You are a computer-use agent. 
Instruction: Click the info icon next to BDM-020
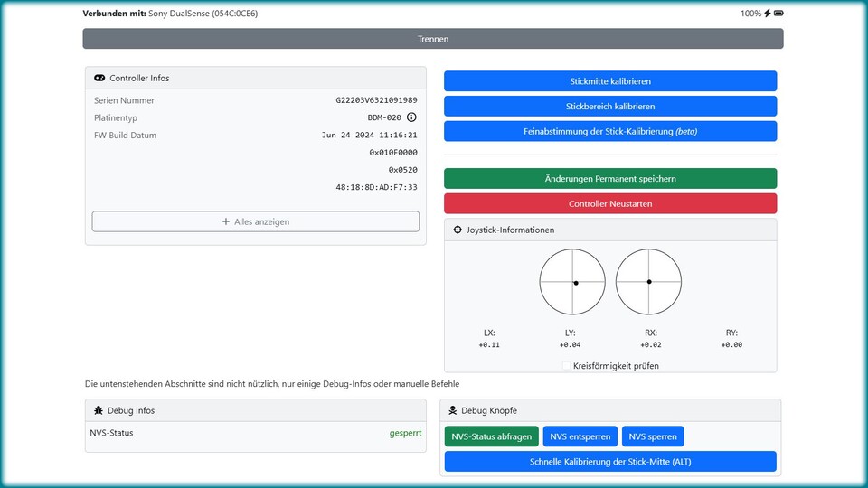click(x=411, y=117)
